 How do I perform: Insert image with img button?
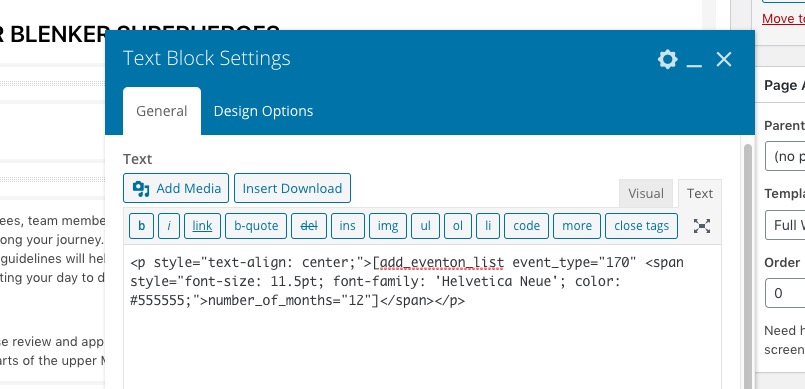[388, 226]
